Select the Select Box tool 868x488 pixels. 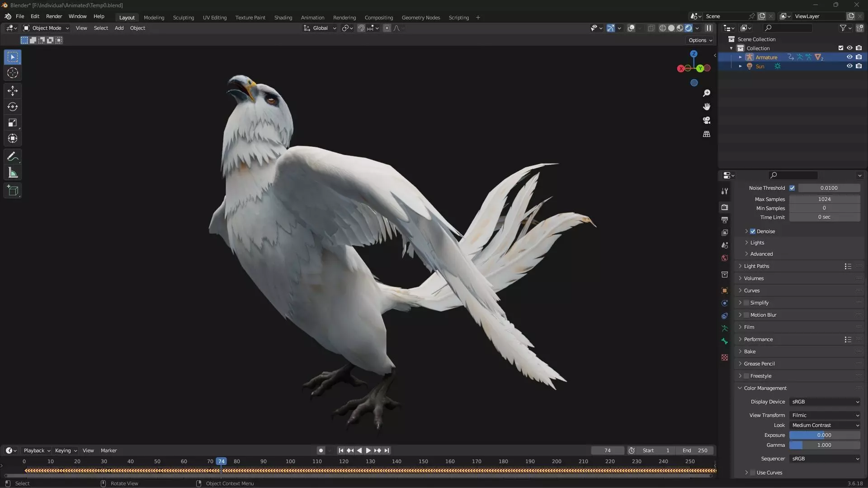(x=13, y=57)
